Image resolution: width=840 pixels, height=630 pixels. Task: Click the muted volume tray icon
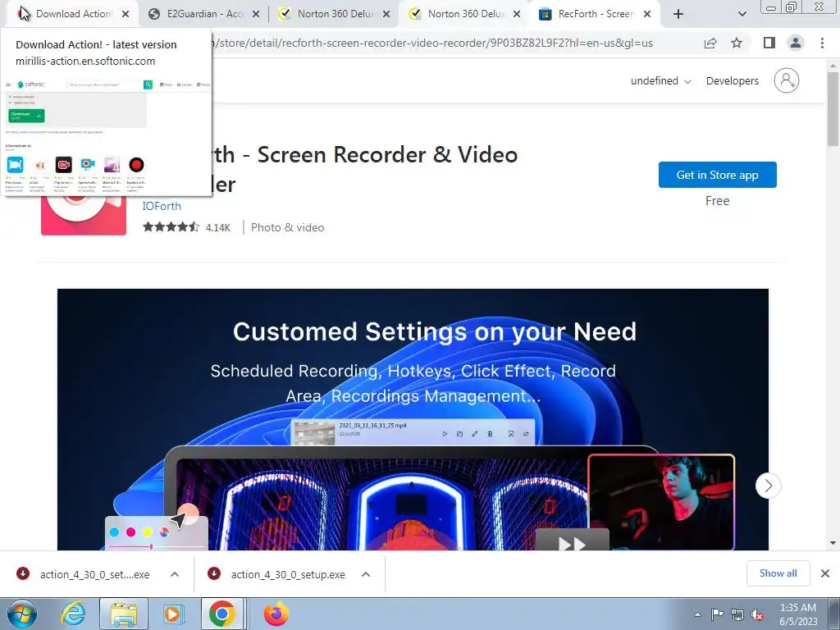tap(757, 614)
